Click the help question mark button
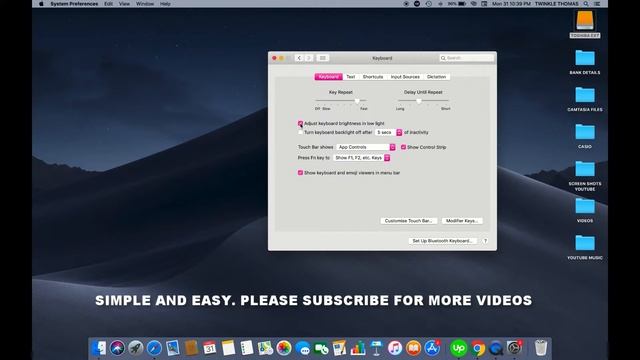The image size is (640, 360). point(485,241)
